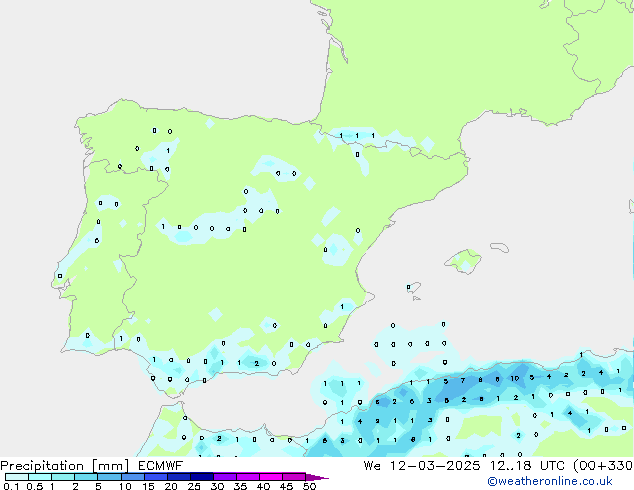634x490 pixels.
Task: Select the dark navy swatch between 25 and 30
Action: (x=201, y=477)
